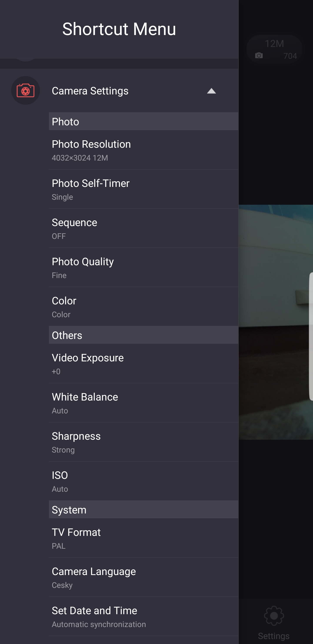Switch TV Format from PAL

(x=143, y=538)
